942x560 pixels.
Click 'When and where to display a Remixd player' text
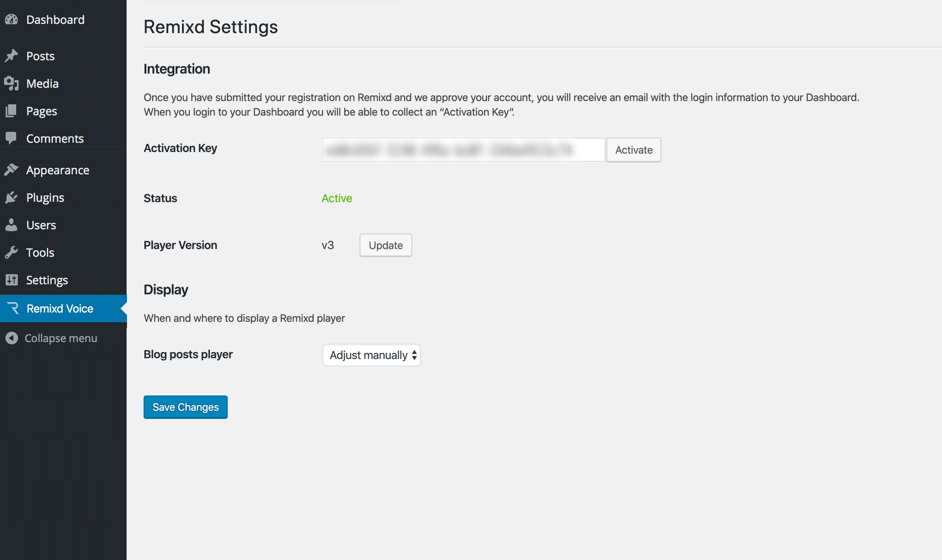tap(244, 318)
